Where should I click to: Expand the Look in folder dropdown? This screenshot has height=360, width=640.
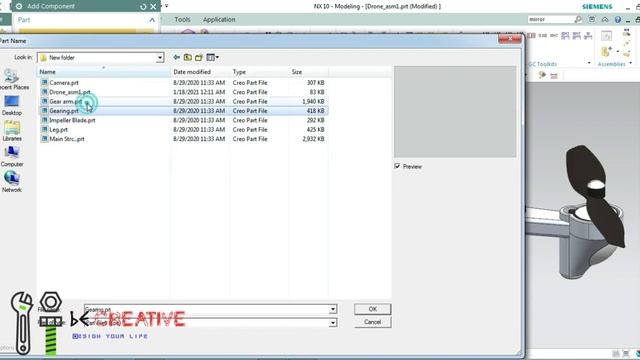[x=160, y=58]
